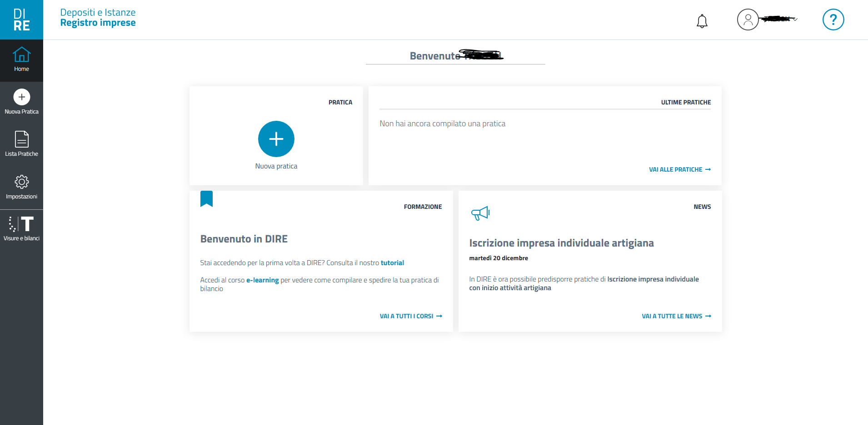Open the tutorial hyperlink
Screen dimensions: 868x425
392,263
